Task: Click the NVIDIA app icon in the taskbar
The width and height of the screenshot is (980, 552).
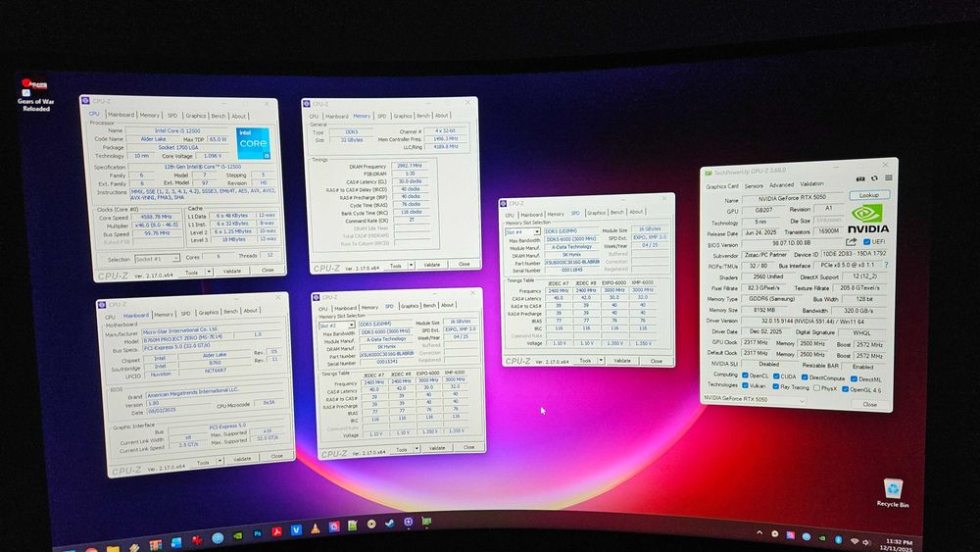Action: click(237, 535)
